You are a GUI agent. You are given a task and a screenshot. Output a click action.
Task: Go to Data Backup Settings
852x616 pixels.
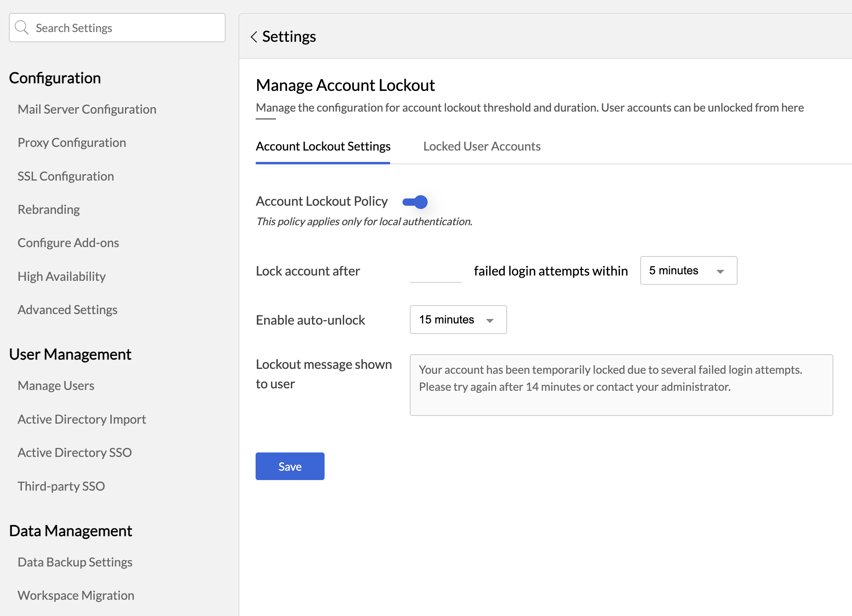75,562
